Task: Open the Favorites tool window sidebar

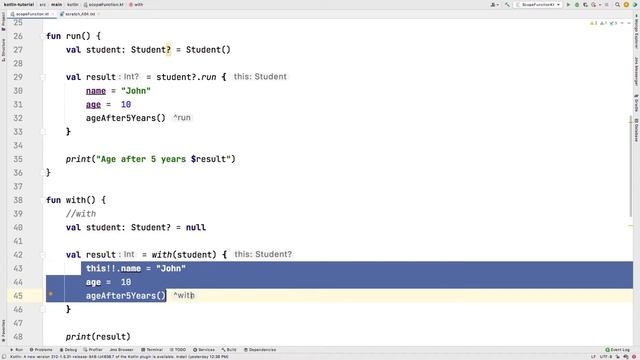Action: point(3,331)
